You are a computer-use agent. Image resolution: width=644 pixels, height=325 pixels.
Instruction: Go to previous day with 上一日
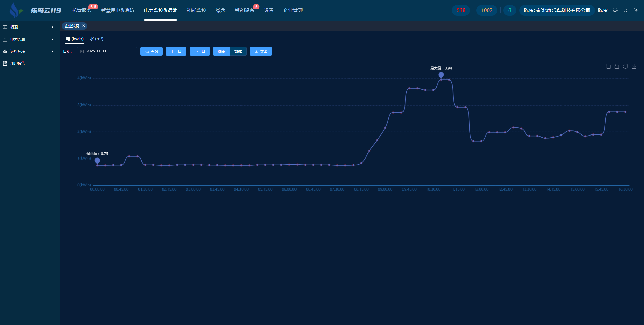(176, 51)
